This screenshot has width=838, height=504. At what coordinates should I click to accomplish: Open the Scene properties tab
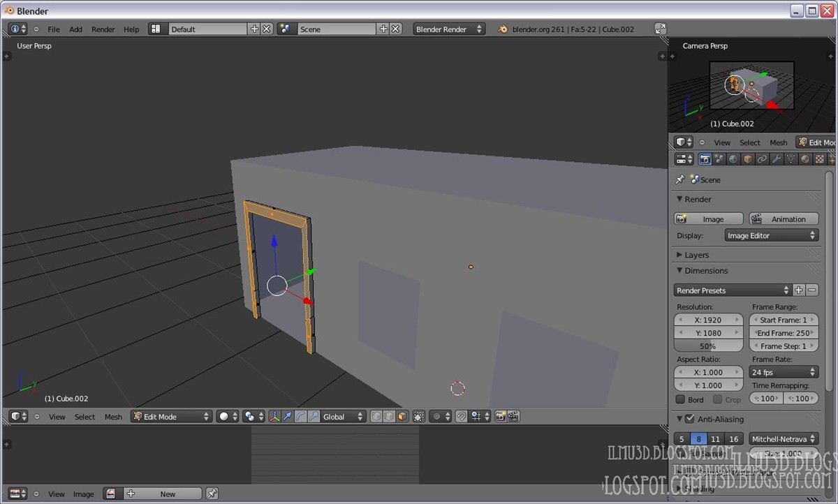[719, 159]
